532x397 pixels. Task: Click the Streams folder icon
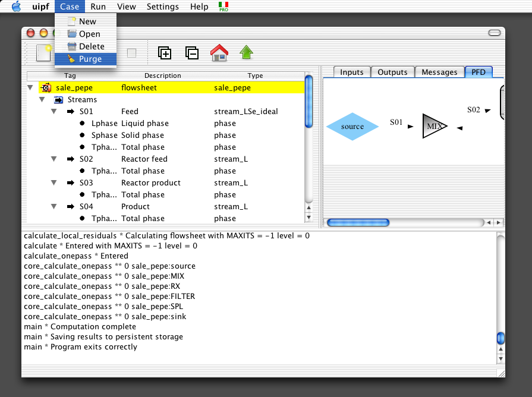[x=58, y=100]
